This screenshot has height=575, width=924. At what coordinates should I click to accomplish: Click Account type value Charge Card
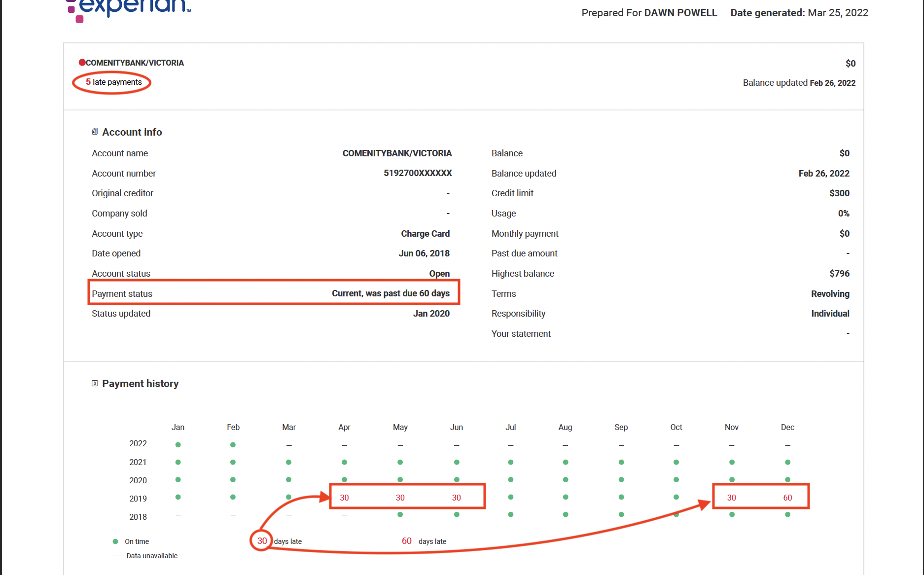[425, 233]
